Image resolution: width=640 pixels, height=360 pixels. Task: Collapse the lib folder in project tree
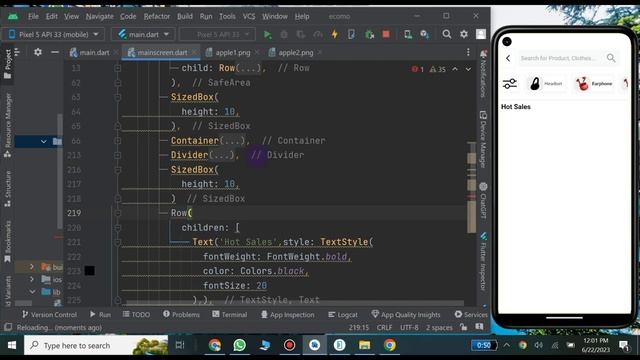(32, 292)
